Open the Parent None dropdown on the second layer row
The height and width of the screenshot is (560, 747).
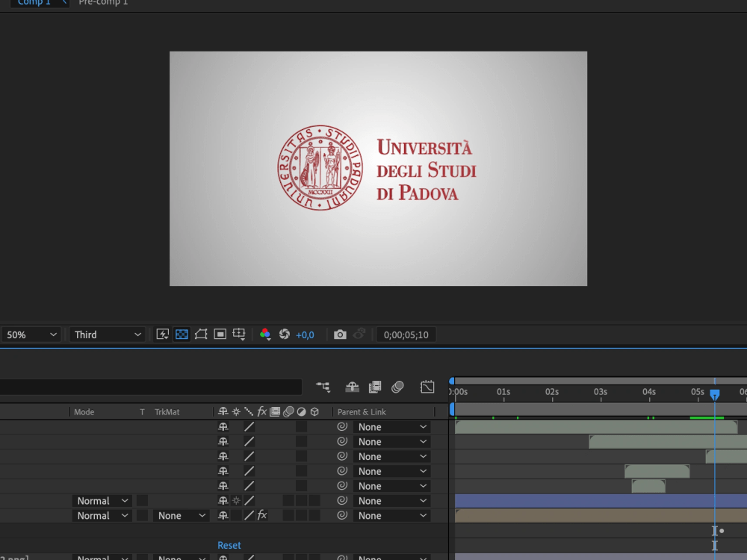[392, 442]
